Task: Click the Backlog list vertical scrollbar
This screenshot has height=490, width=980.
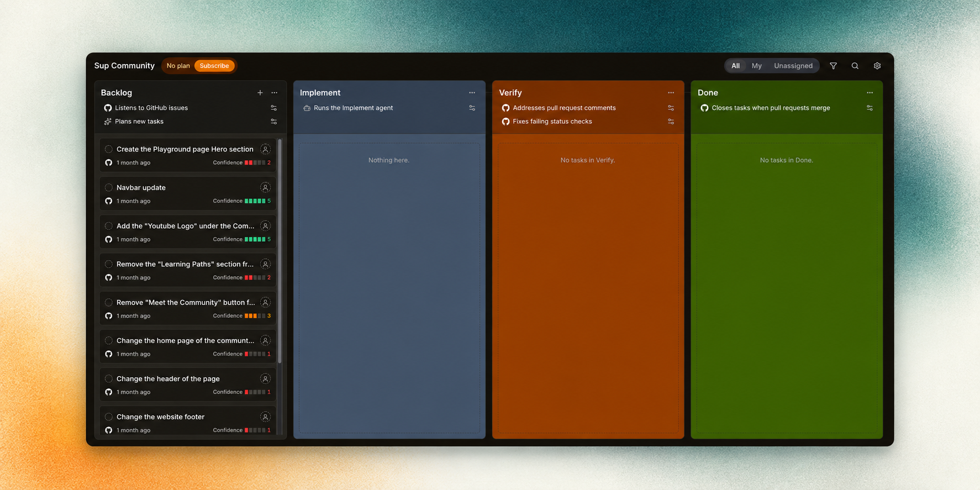Action: click(280, 251)
